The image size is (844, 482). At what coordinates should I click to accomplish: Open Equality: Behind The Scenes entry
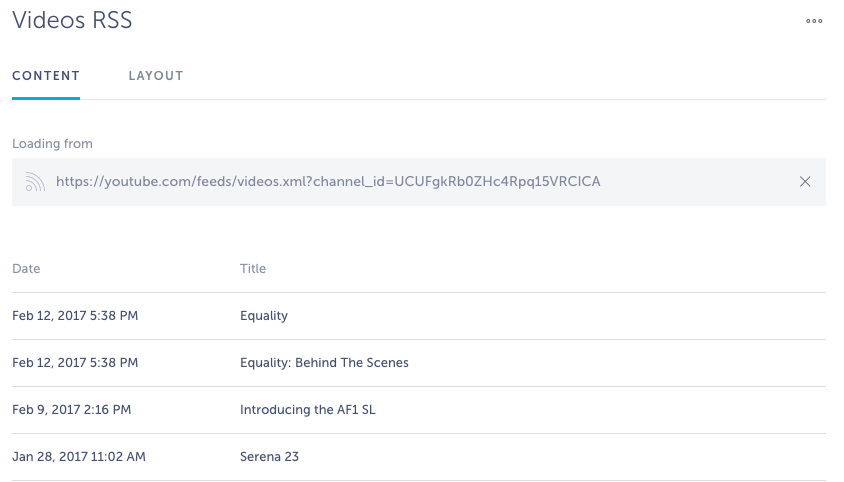tap(324, 362)
